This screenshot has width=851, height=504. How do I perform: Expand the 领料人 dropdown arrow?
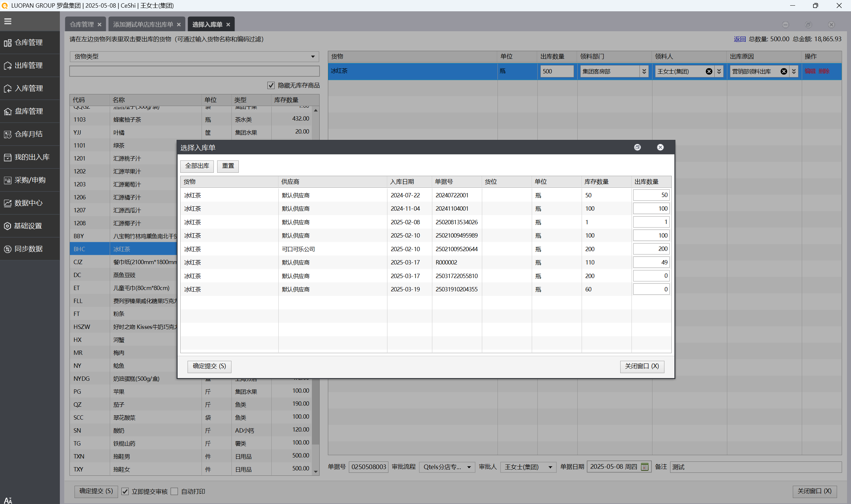point(719,71)
